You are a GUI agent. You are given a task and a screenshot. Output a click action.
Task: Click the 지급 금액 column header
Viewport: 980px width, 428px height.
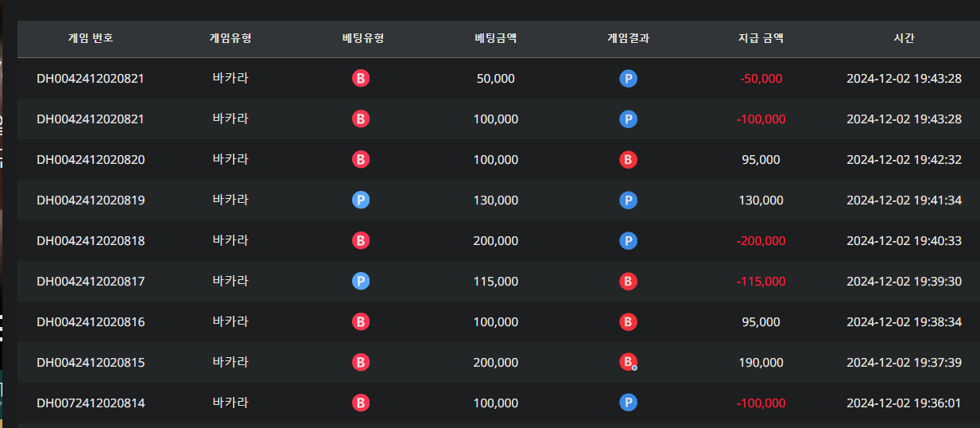pos(761,38)
